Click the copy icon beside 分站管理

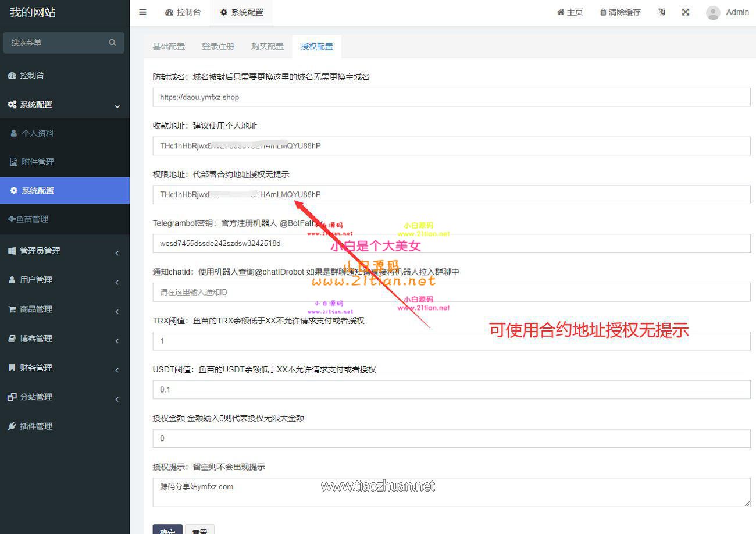pyautogui.click(x=12, y=397)
